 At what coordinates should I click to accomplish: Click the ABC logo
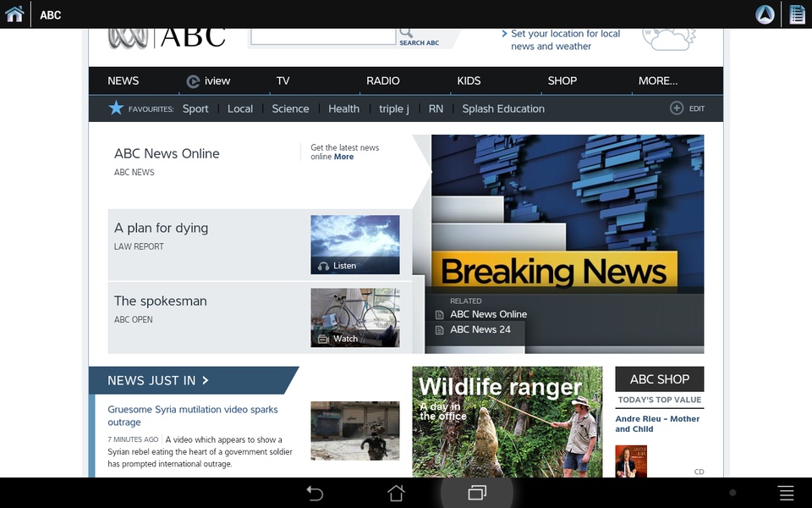tap(167, 37)
